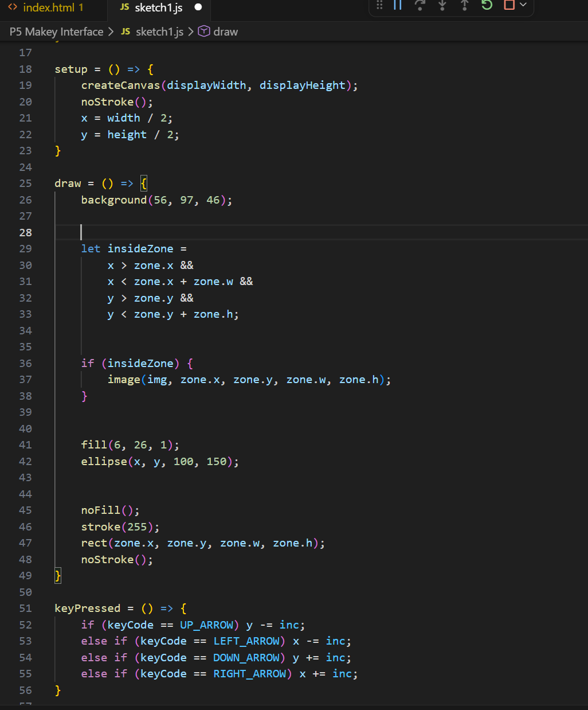This screenshot has height=710, width=588.
Task: Click img argument on line 37
Action: coord(157,380)
